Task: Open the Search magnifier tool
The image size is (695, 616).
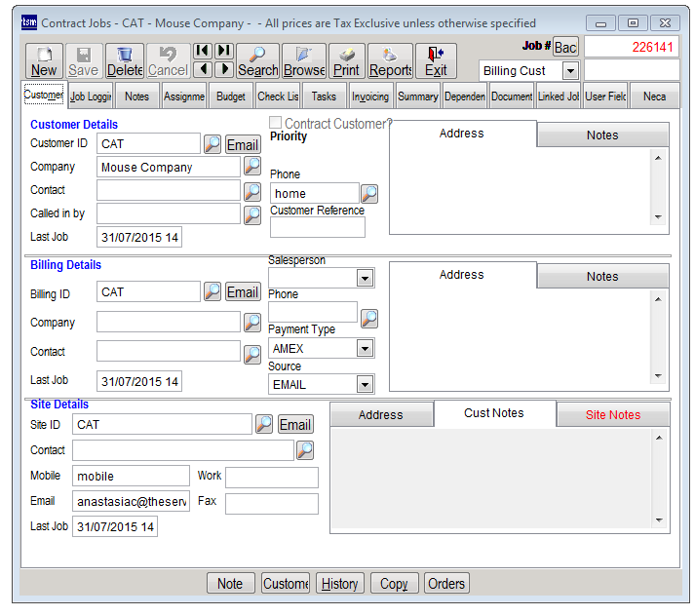Action: tap(257, 60)
